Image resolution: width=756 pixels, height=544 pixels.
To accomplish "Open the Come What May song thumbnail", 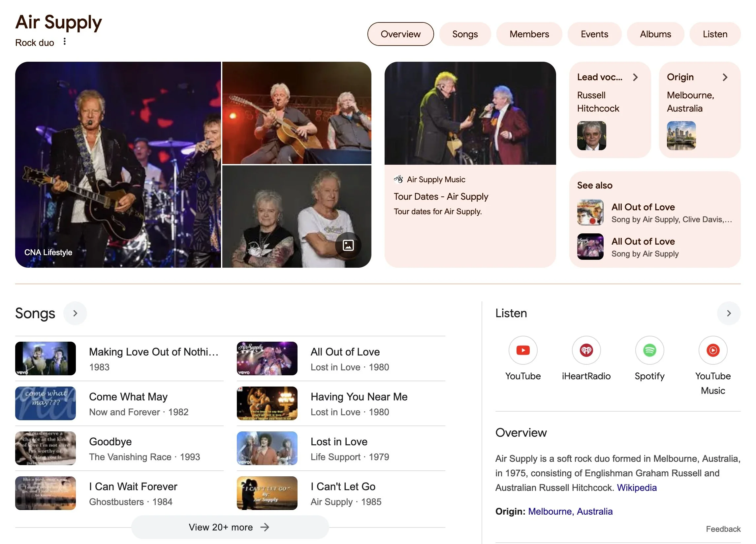I will [x=45, y=403].
